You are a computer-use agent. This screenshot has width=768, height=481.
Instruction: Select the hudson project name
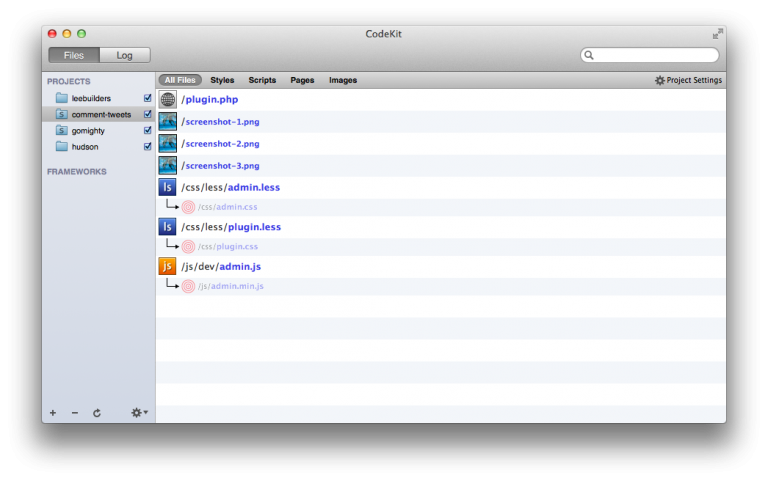tap(85, 147)
